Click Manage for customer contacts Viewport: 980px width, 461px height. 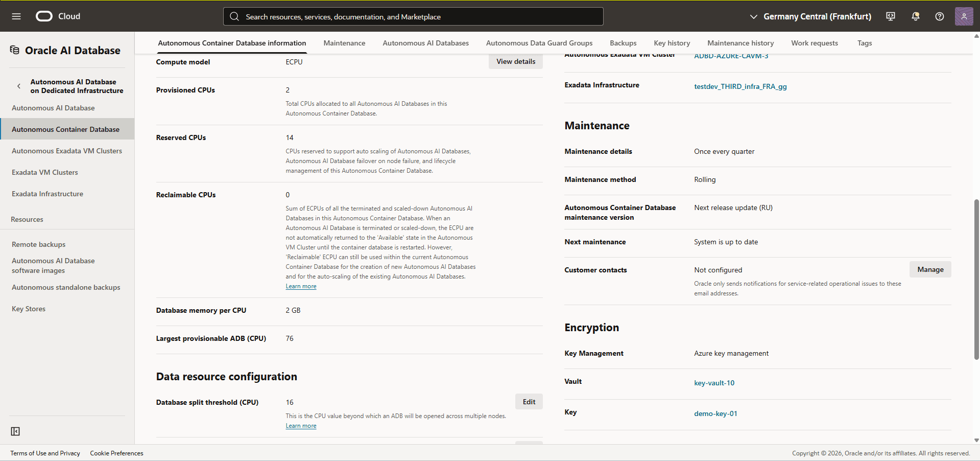click(930, 269)
